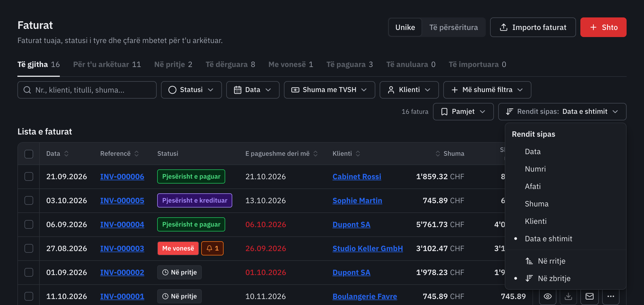Switch to Të përsëritura invoices
Image resolution: width=644 pixels, height=305 pixels.
(453, 27)
